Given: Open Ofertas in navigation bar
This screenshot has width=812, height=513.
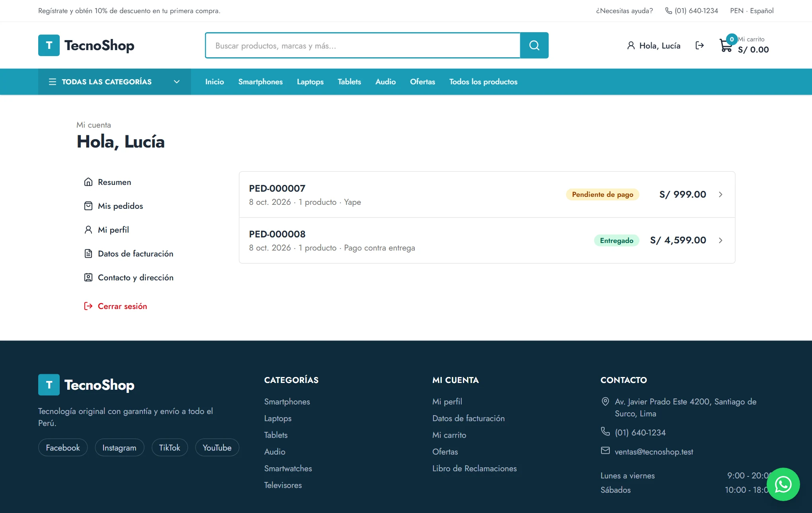Looking at the screenshot, I should pos(422,82).
